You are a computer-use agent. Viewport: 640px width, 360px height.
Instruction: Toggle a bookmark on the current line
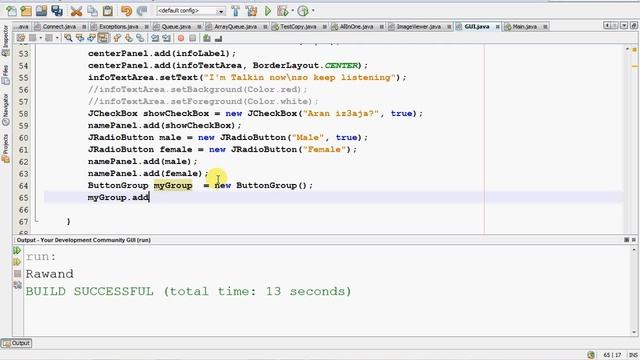coord(140,38)
